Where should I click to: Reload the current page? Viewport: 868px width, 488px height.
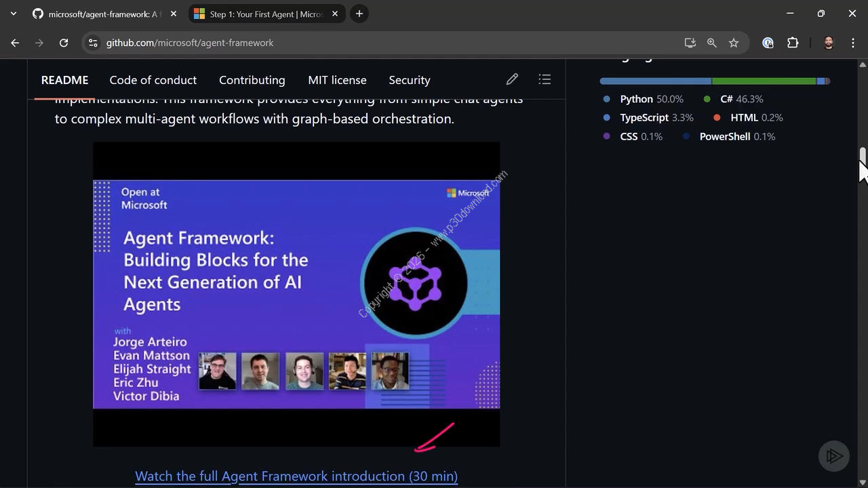(x=64, y=43)
